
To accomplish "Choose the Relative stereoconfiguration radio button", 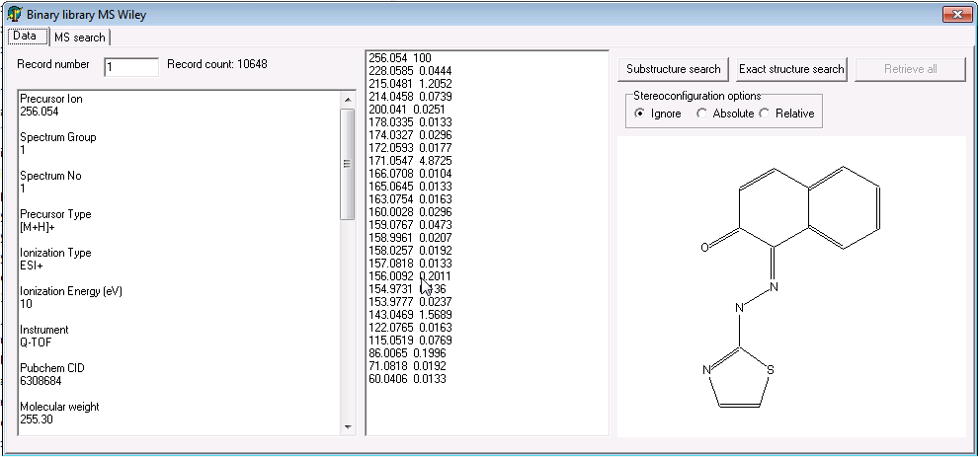I will click(x=764, y=114).
